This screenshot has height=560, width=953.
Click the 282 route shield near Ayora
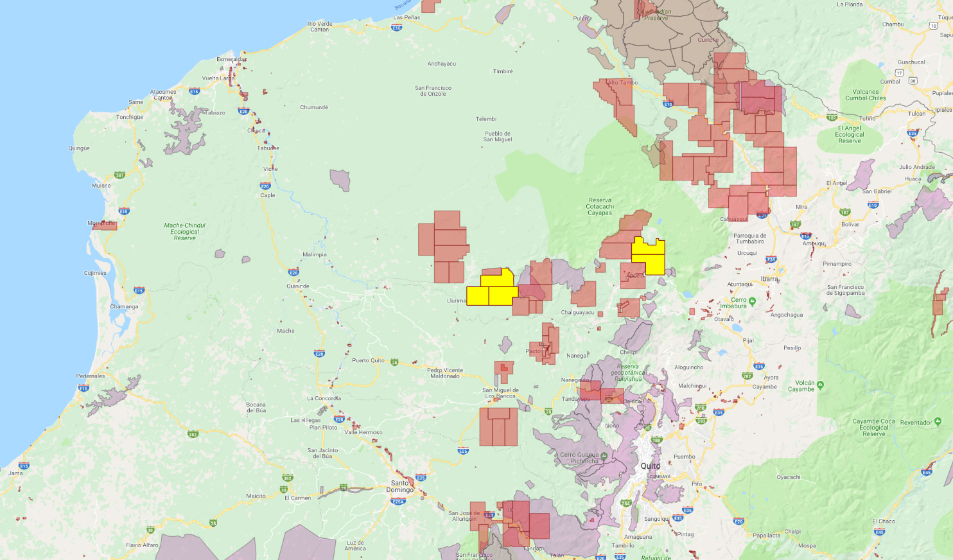747,376
